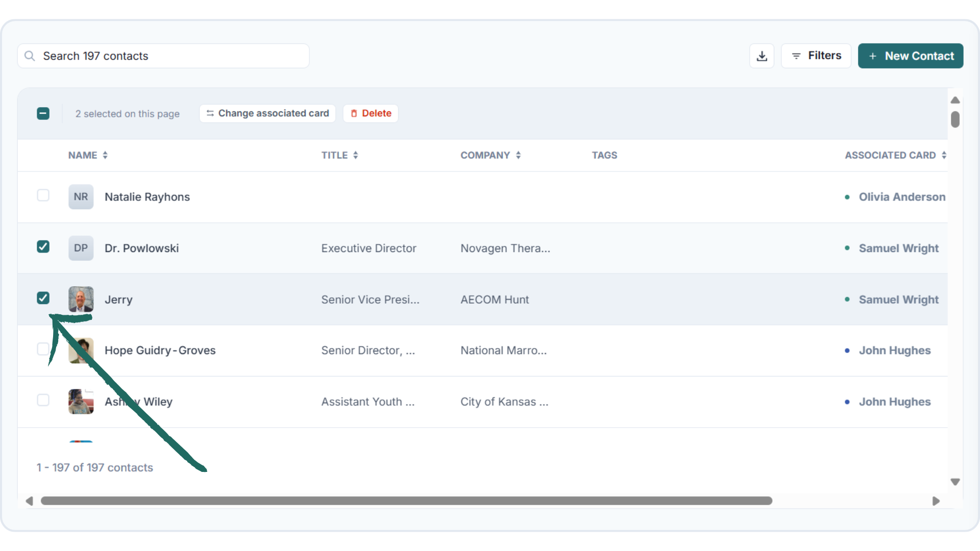The image size is (980, 551).
Task: Click Senior Director title cell
Action: point(368,350)
